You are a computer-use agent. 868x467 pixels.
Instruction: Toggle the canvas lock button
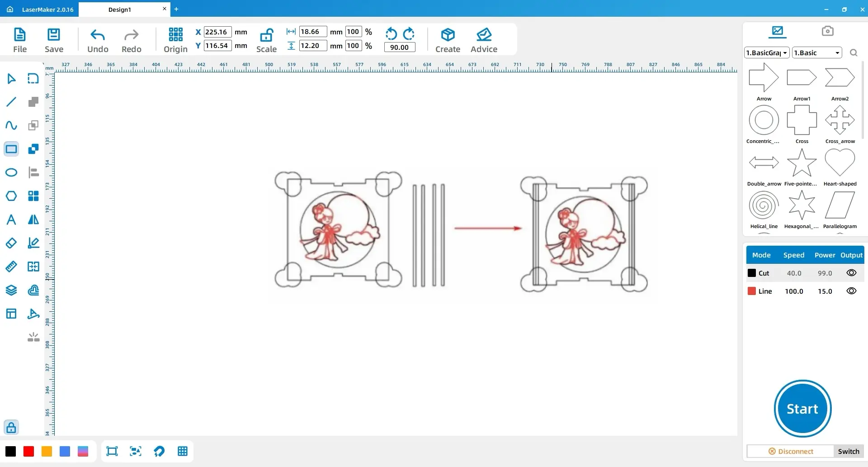[11, 427]
